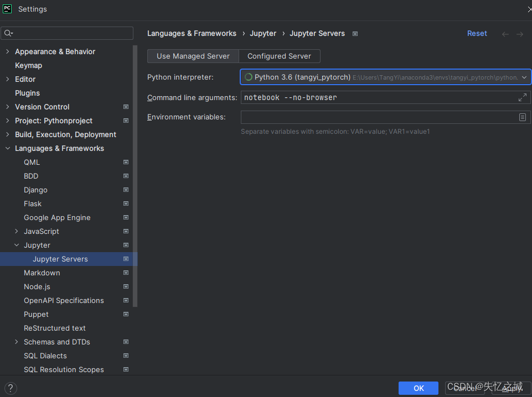Collapse the Jupyter node
Image resolution: width=532 pixels, height=397 pixels.
(17, 245)
